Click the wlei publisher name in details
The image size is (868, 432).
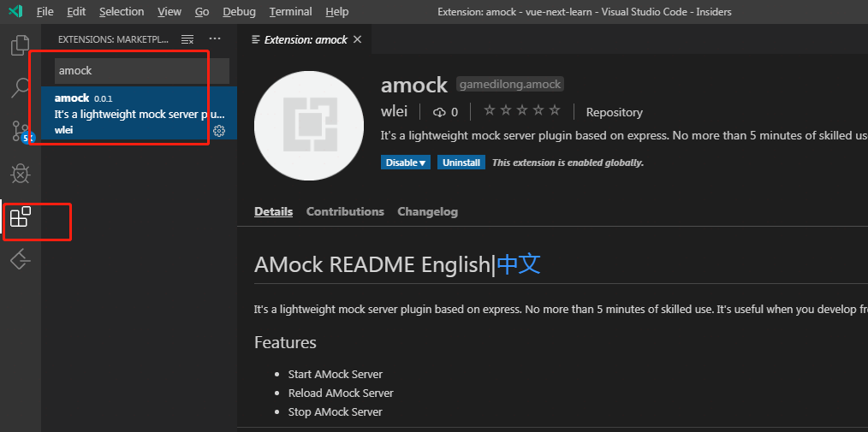[394, 112]
